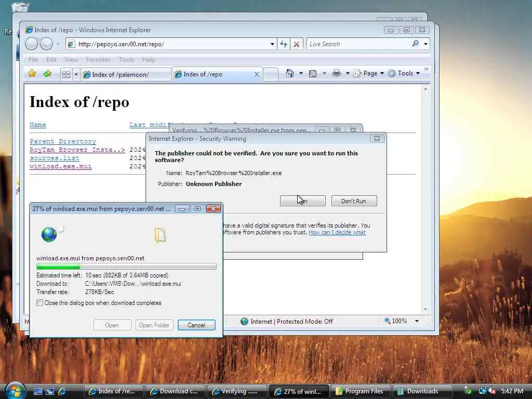Open the recent pages dropdown arrow

58,44
